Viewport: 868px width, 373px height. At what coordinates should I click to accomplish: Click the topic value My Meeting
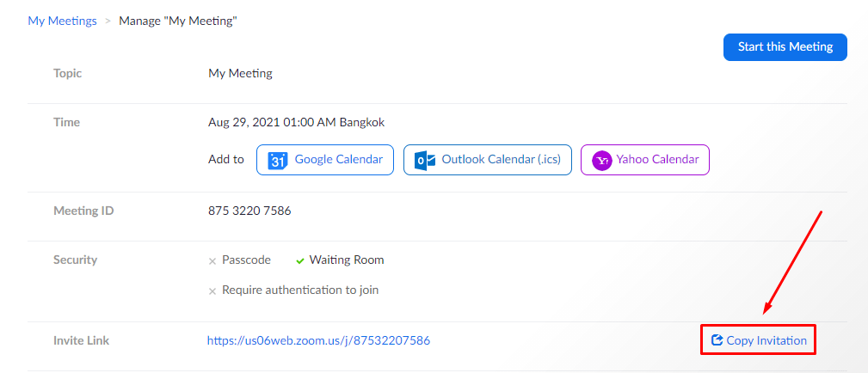pos(240,73)
